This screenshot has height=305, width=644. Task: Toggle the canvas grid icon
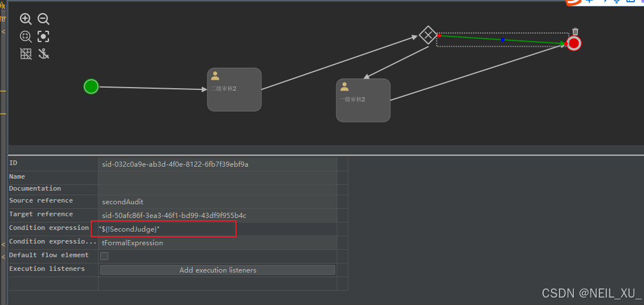pyautogui.click(x=26, y=54)
